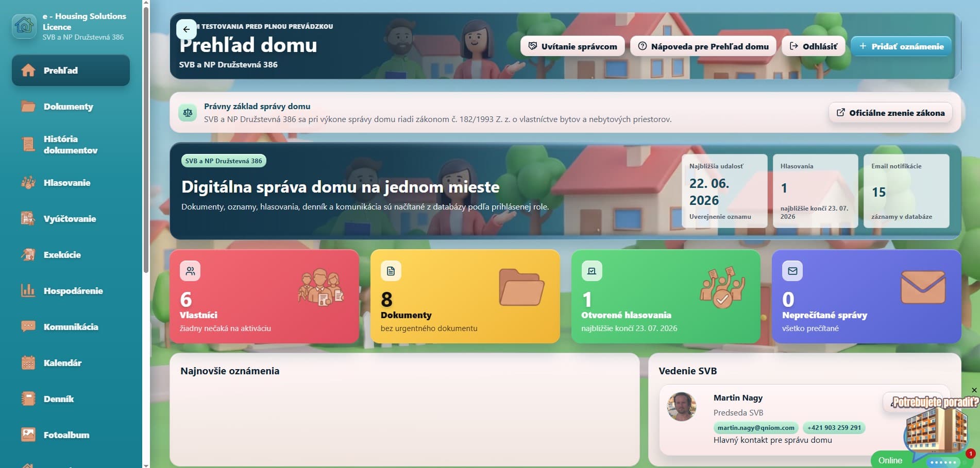This screenshot has height=468, width=980.
Task: Click the +421 903 259 291 phone chip
Action: click(834, 428)
